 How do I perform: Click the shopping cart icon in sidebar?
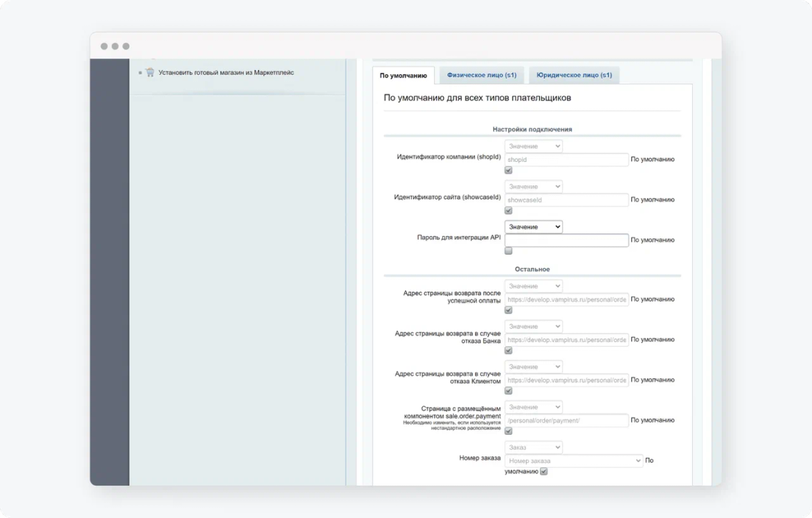(x=150, y=73)
